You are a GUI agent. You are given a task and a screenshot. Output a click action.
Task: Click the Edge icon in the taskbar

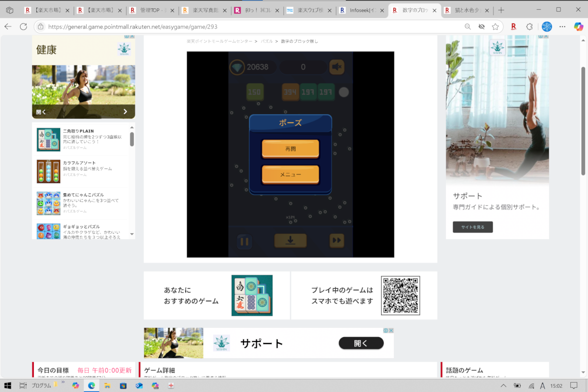coord(91,386)
